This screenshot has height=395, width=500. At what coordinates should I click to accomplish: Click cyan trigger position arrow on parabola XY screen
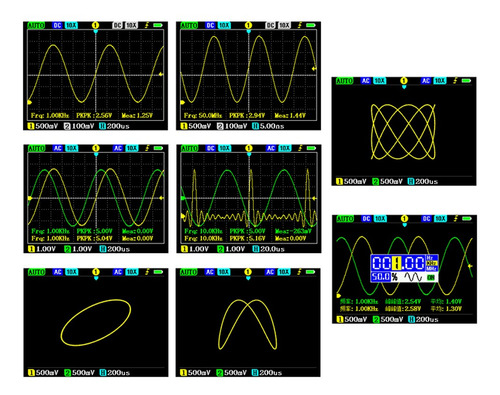coord(248,278)
